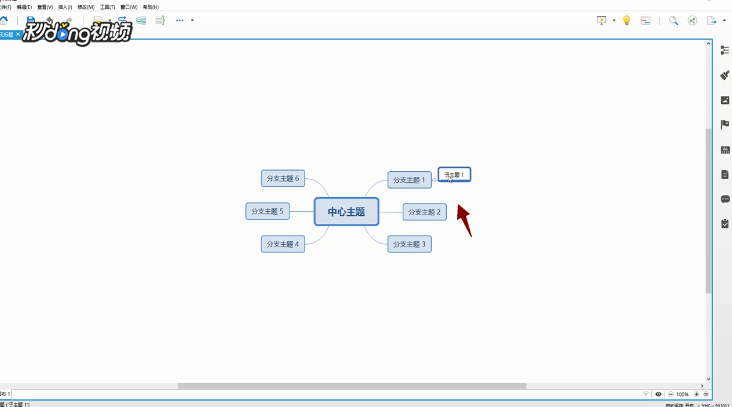Open the 修改(M) menu

pyautogui.click(x=86, y=7)
